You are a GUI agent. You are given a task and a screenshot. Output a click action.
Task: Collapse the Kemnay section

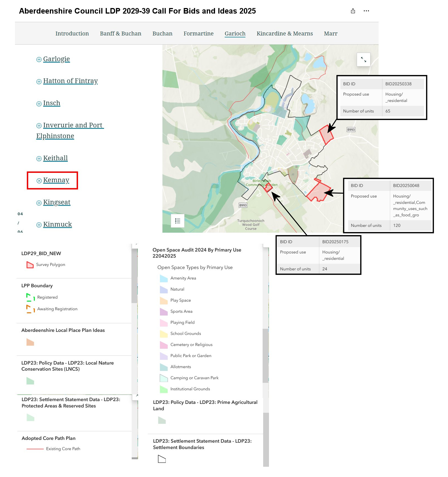coord(39,181)
